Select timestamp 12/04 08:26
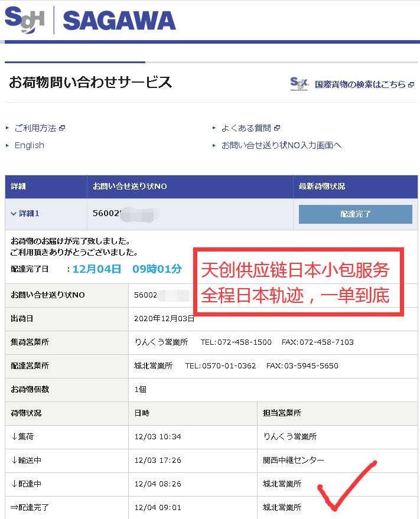Viewport: 420px width, 519px height. 158,484
